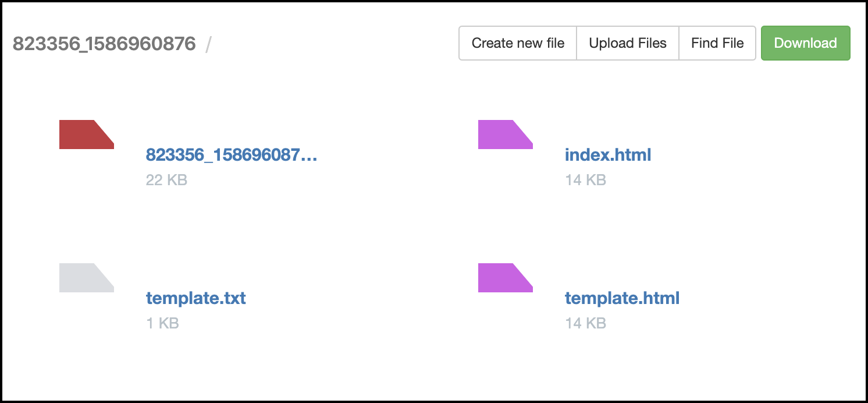Click the 1 KB size under template.txt
This screenshot has height=403, width=868.
162,323
